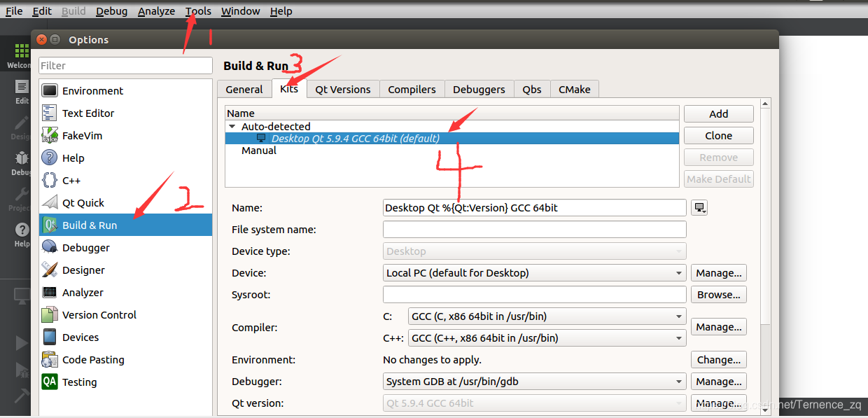This screenshot has height=418, width=868.
Task: Click the Clone kit button
Action: (719, 136)
